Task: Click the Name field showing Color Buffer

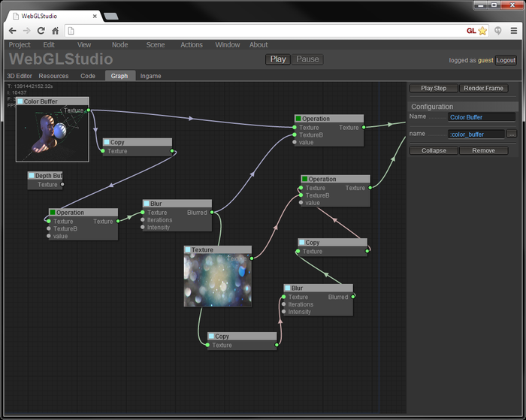Action: point(482,116)
